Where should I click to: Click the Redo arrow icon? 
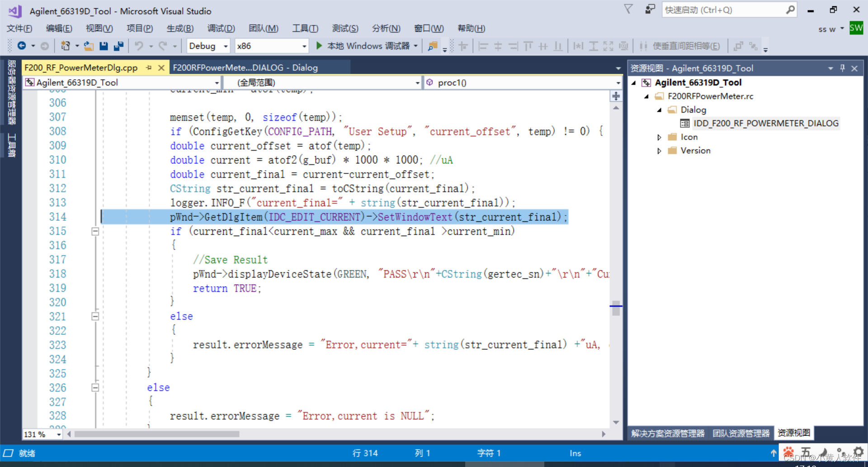pos(163,46)
